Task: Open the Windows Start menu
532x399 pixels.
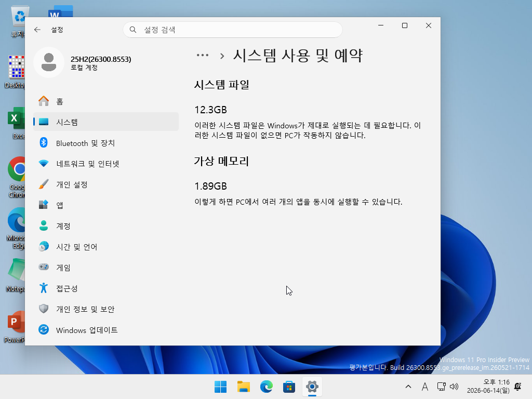Action: pyautogui.click(x=220, y=387)
